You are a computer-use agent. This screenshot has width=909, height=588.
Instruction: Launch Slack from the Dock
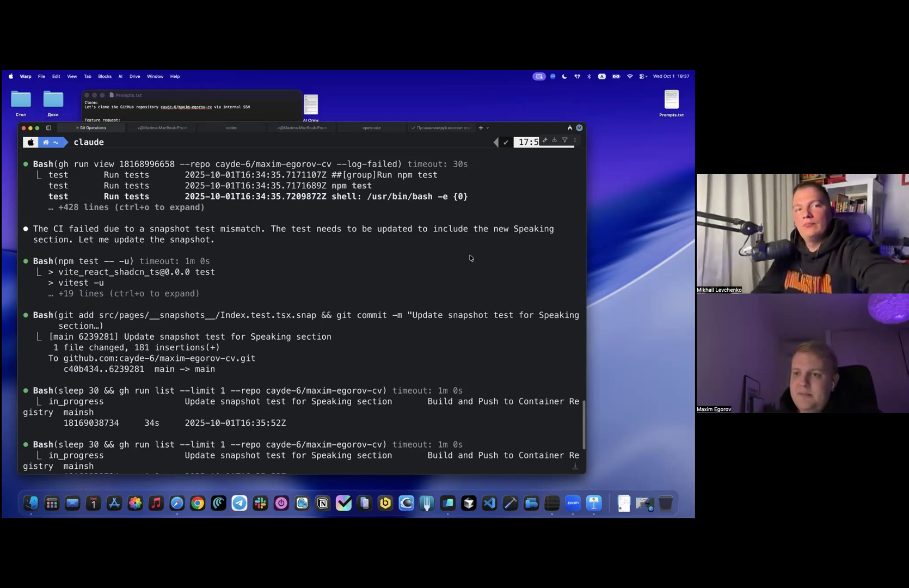[x=260, y=503]
